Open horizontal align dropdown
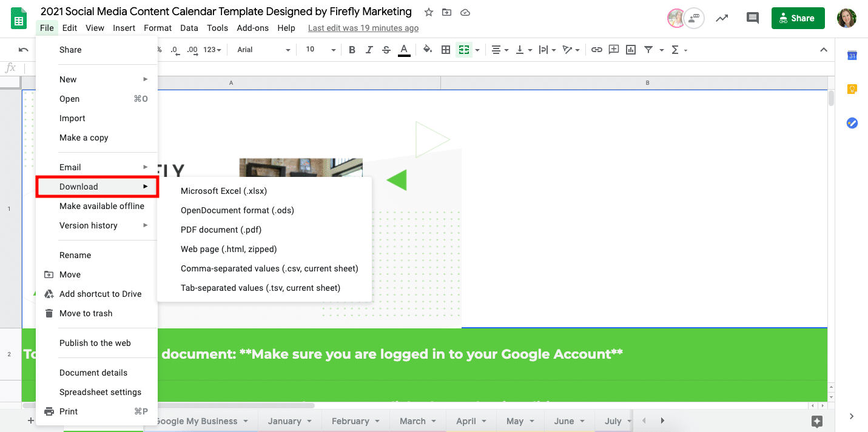This screenshot has width=868, height=432. 499,50
